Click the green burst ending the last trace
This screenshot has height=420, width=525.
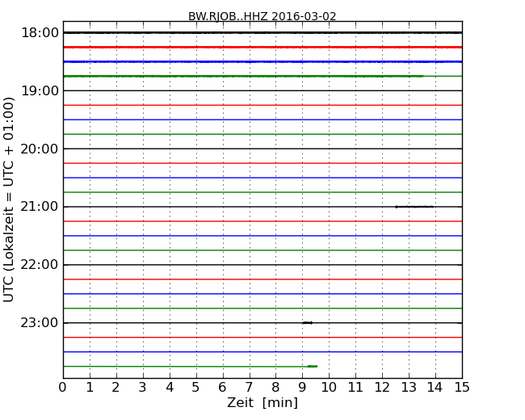tap(313, 366)
